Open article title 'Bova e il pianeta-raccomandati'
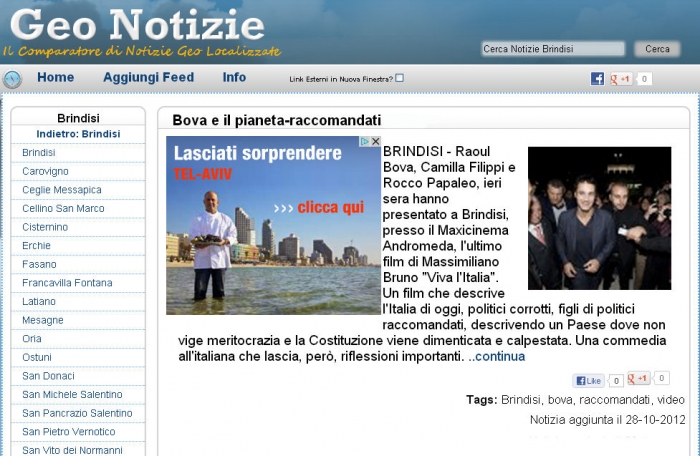The height and width of the screenshot is (456, 700). pos(276,120)
